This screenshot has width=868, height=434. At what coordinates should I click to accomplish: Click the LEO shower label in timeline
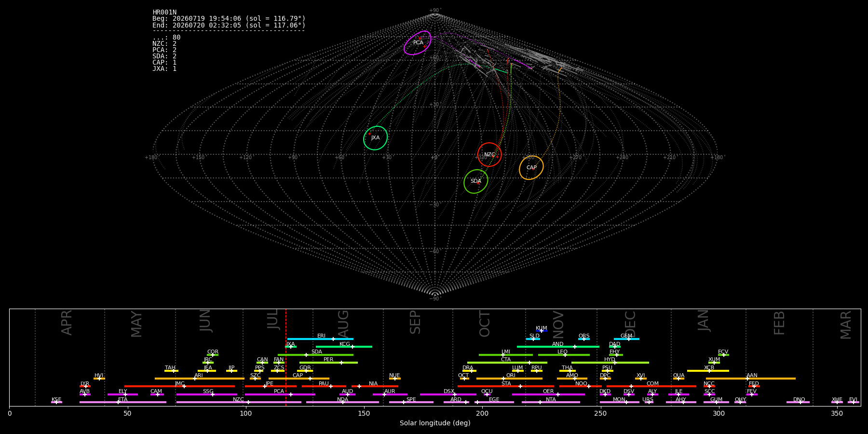[563, 352]
